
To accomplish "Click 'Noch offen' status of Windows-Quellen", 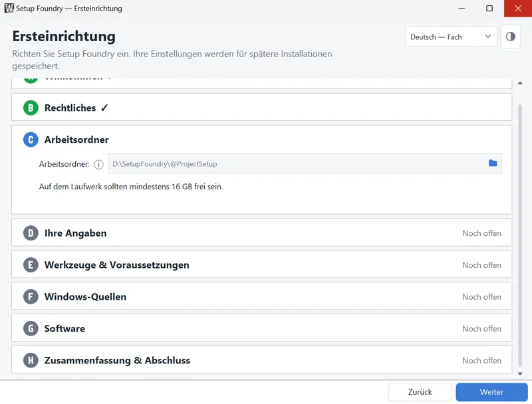I will [x=481, y=297].
